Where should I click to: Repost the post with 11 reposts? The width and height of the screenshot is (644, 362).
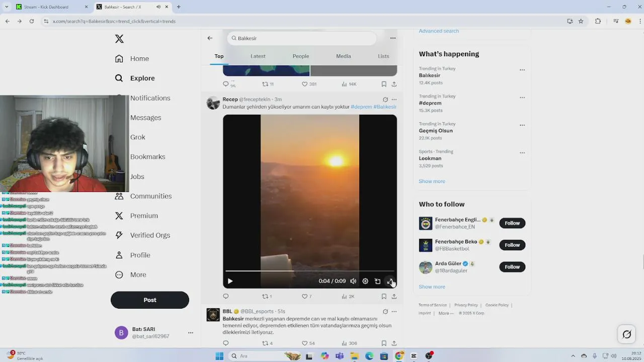268,84
